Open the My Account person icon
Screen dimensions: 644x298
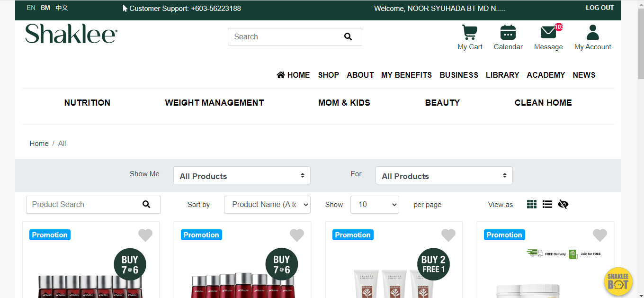(593, 32)
